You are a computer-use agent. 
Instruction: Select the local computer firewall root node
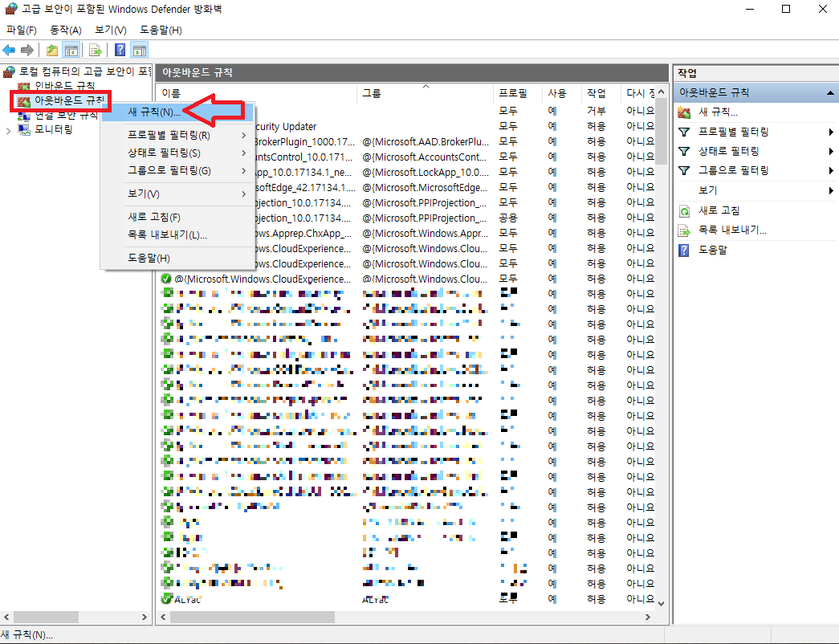pyautogui.click(x=77, y=71)
